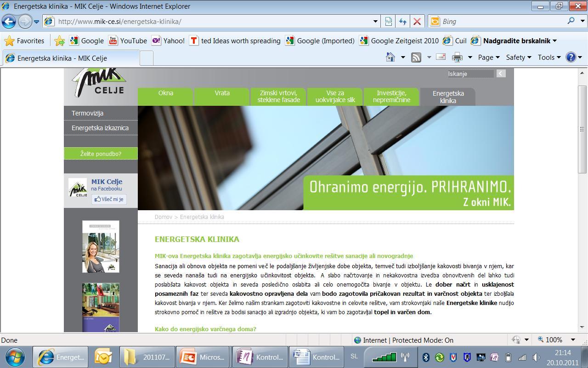
Task: Open the woman catalog cover thumbnail
Action: coord(101,247)
